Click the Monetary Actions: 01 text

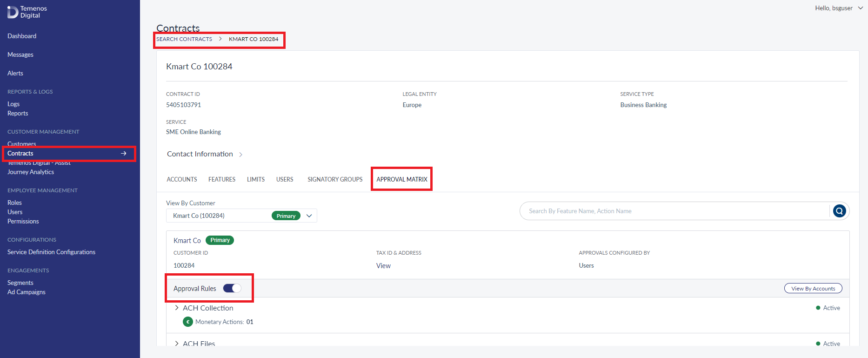(x=224, y=322)
